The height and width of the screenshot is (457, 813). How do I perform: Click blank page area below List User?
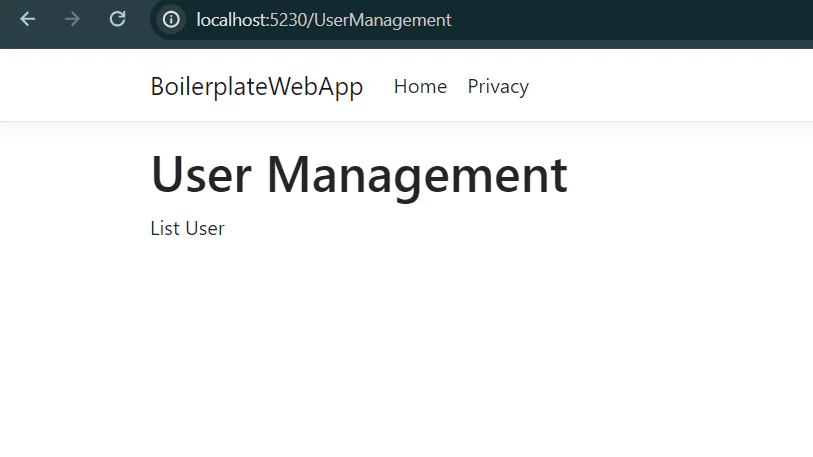tap(400, 340)
